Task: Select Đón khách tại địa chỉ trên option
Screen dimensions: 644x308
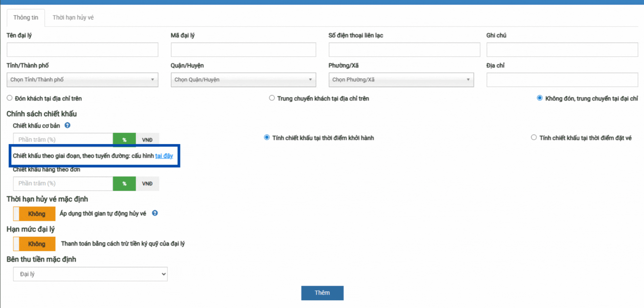Action: coord(9,98)
